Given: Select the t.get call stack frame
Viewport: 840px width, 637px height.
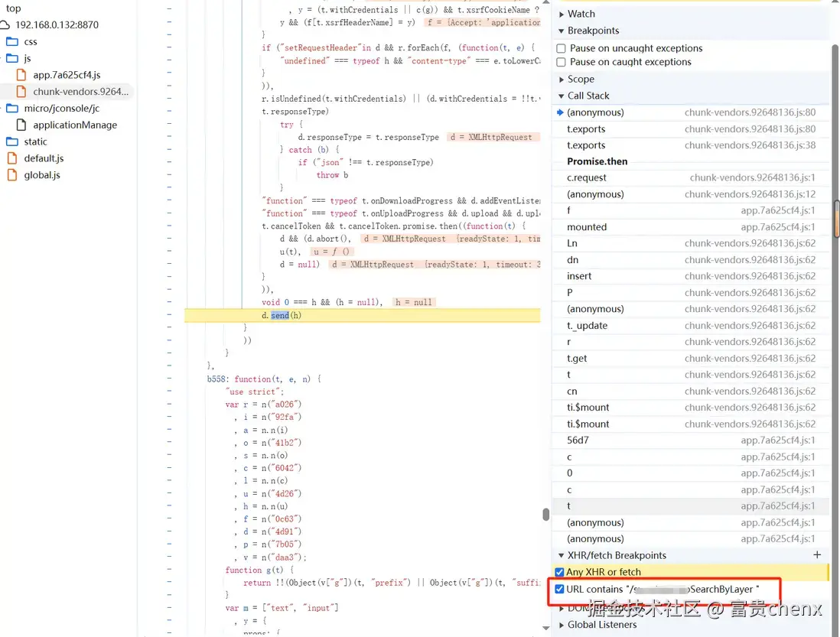Looking at the screenshot, I should (691, 358).
